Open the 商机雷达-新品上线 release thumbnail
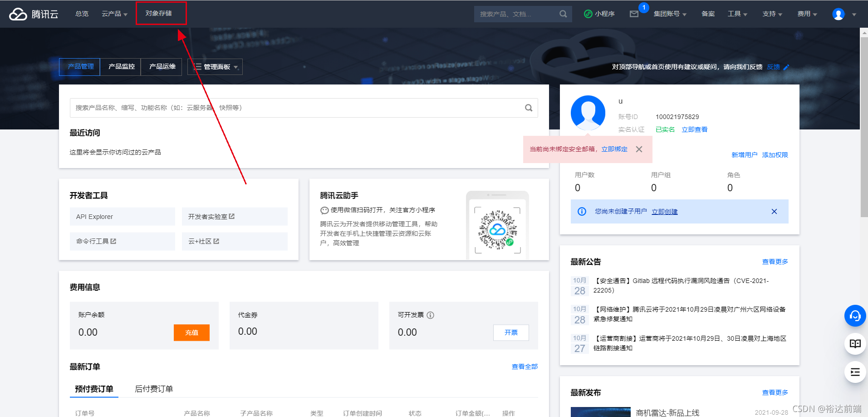 pyautogui.click(x=600, y=412)
